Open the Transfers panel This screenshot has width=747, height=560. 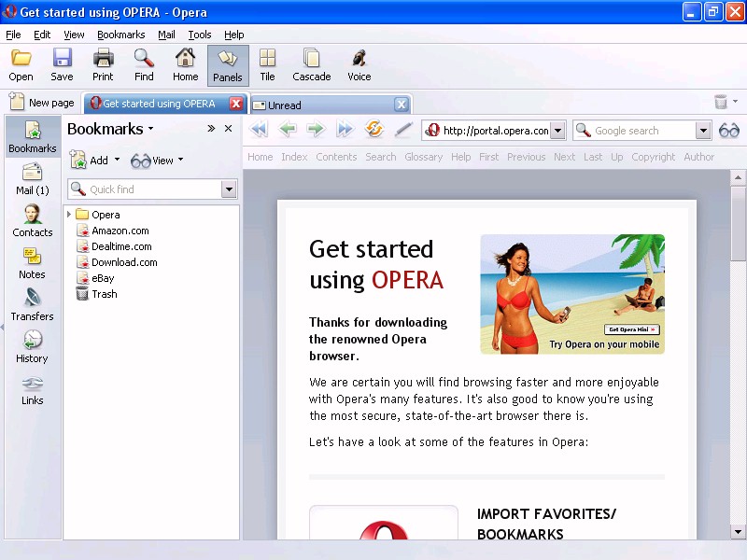point(32,304)
